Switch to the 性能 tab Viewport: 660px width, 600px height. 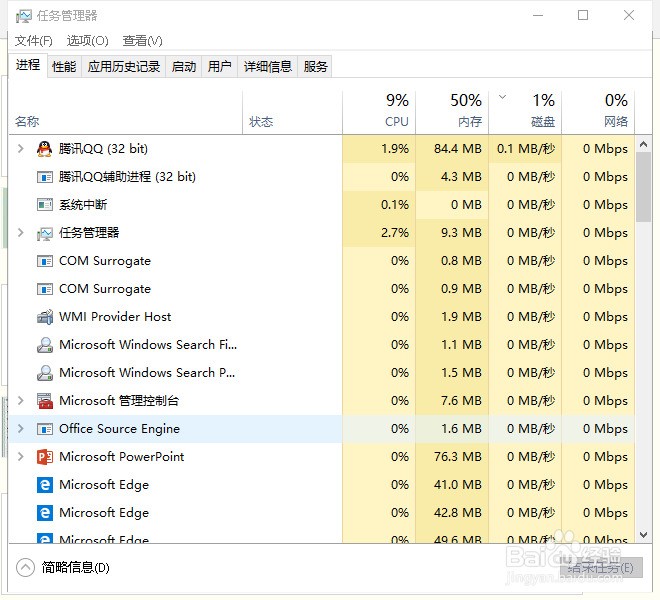tap(64, 67)
